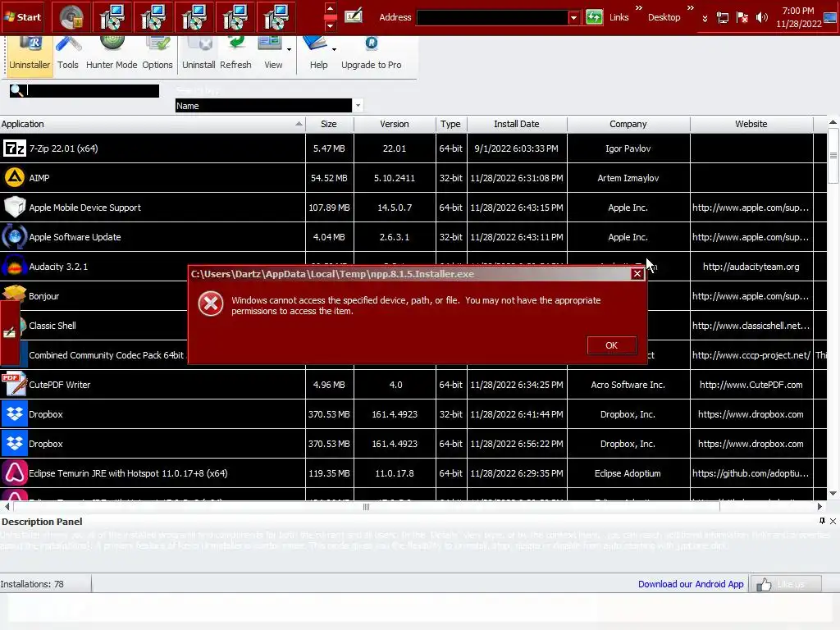Sort by Application column header
This screenshot has width=840, height=630.
click(152, 124)
